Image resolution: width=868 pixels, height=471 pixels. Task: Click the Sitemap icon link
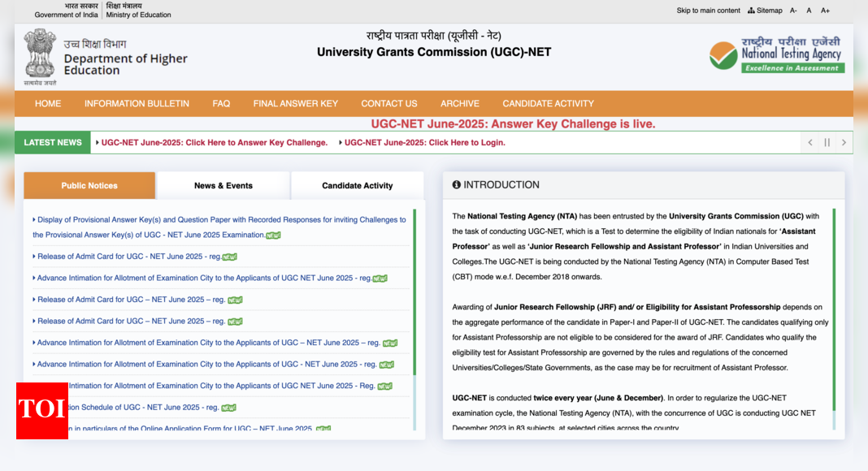(764, 11)
